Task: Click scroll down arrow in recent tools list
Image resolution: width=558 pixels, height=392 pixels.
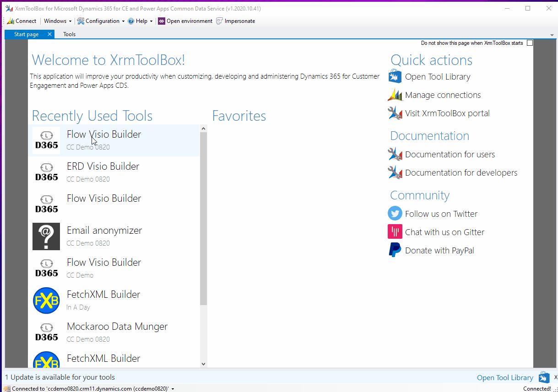Action: tap(203, 364)
